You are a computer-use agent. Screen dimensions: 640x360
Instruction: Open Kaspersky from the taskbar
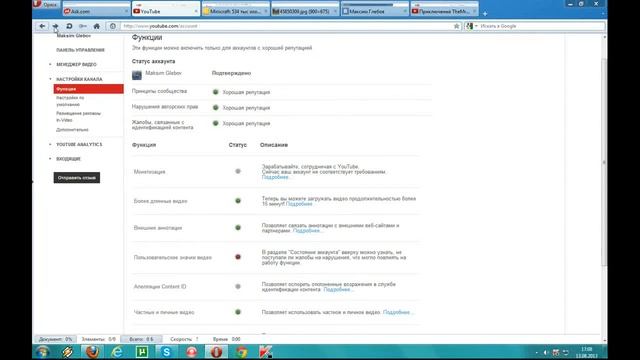[x=266, y=352]
